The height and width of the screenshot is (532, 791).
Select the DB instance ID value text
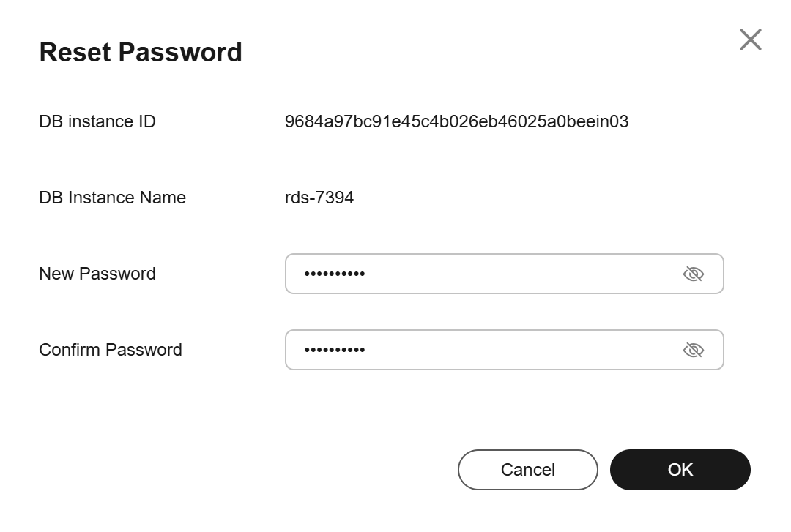point(456,121)
